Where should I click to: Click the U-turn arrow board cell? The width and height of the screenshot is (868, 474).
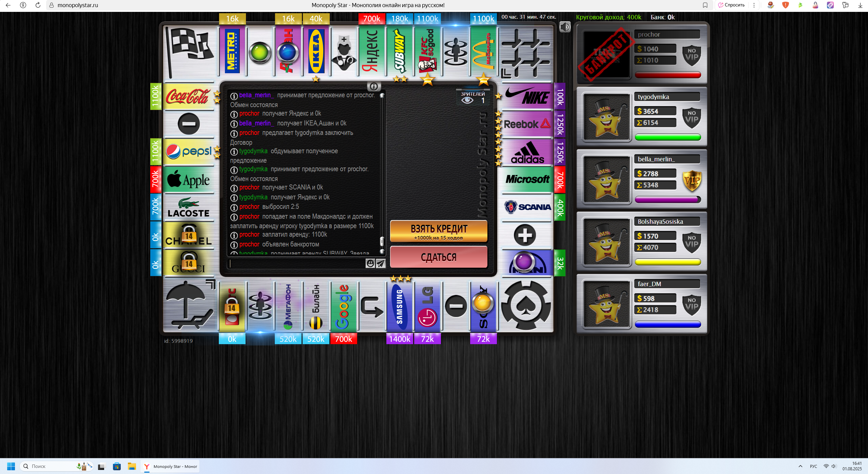[372, 307]
